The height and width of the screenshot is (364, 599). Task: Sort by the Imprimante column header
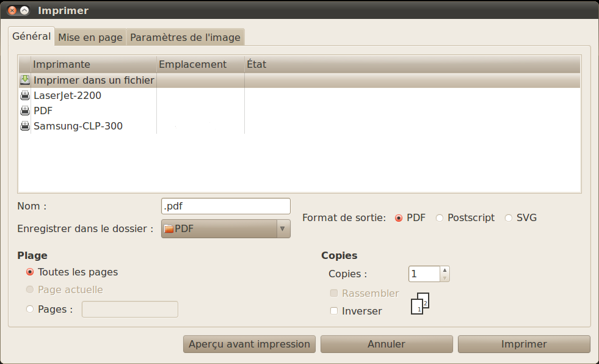coord(93,64)
